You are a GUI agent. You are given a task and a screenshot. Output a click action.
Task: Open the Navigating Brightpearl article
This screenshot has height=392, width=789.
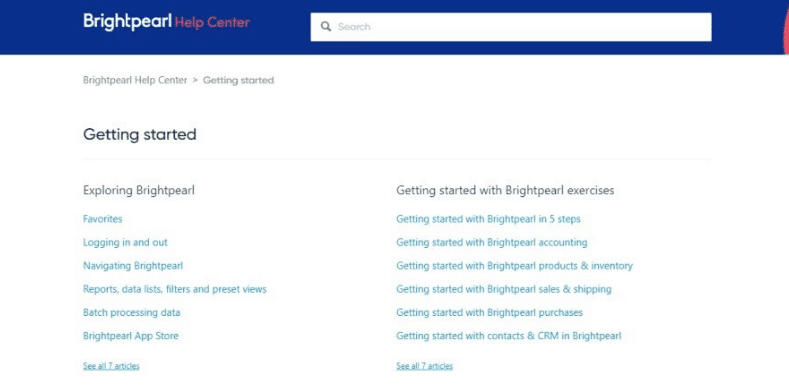coord(133,266)
